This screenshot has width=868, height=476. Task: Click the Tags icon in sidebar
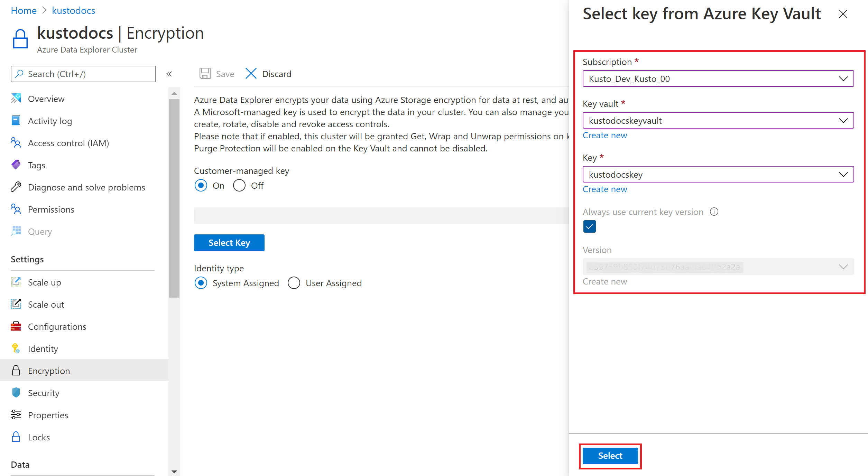pyautogui.click(x=16, y=165)
